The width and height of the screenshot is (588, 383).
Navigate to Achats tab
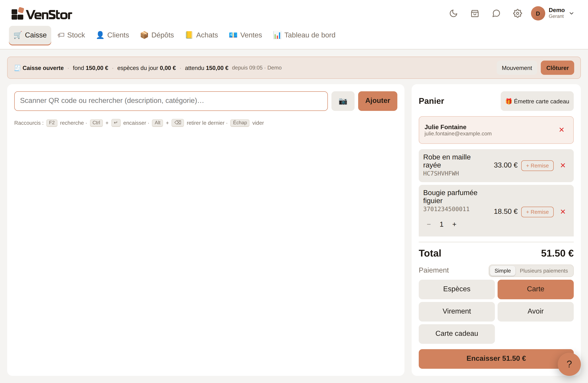click(202, 35)
